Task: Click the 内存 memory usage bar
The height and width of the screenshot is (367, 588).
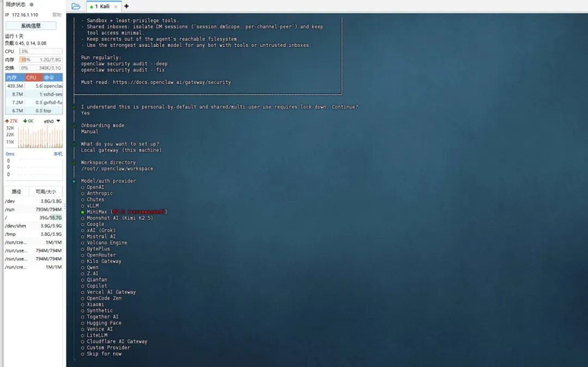Action: [41, 59]
